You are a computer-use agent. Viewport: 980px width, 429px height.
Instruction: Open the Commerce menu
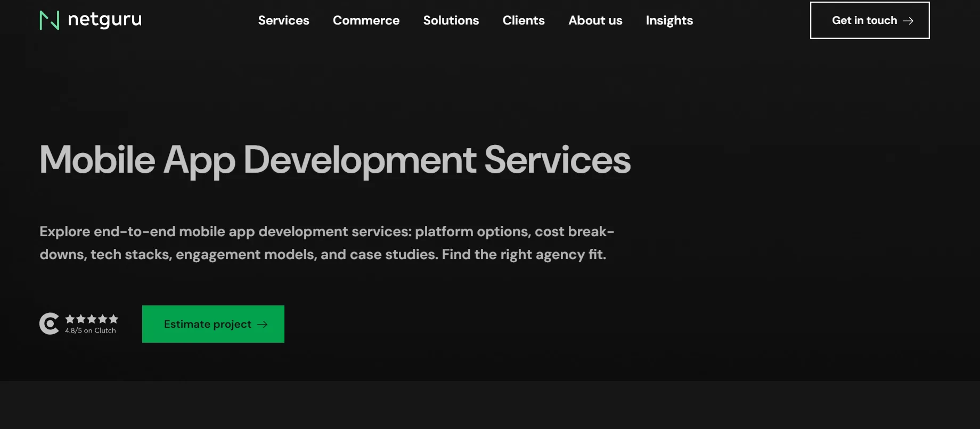pyautogui.click(x=366, y=20)
